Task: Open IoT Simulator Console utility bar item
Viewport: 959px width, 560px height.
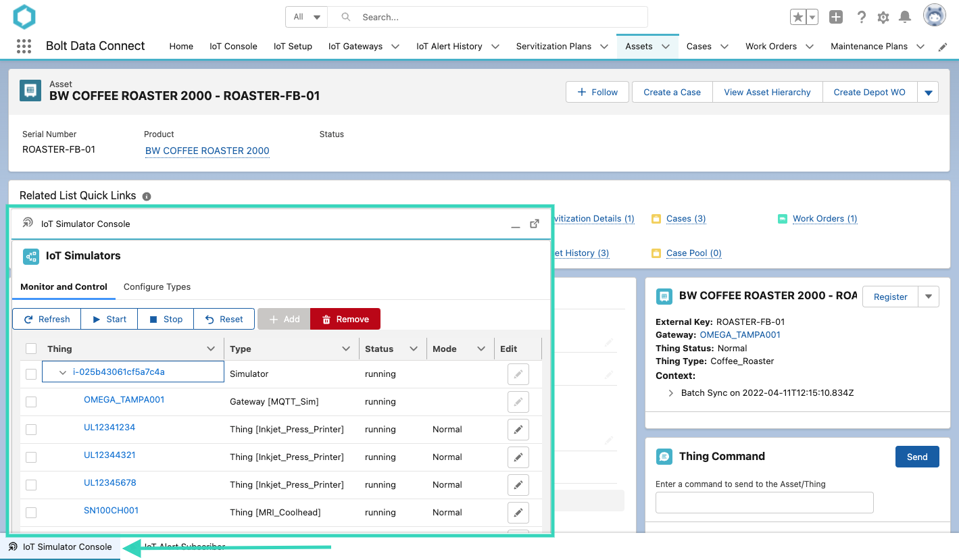Action: [60, 547]
